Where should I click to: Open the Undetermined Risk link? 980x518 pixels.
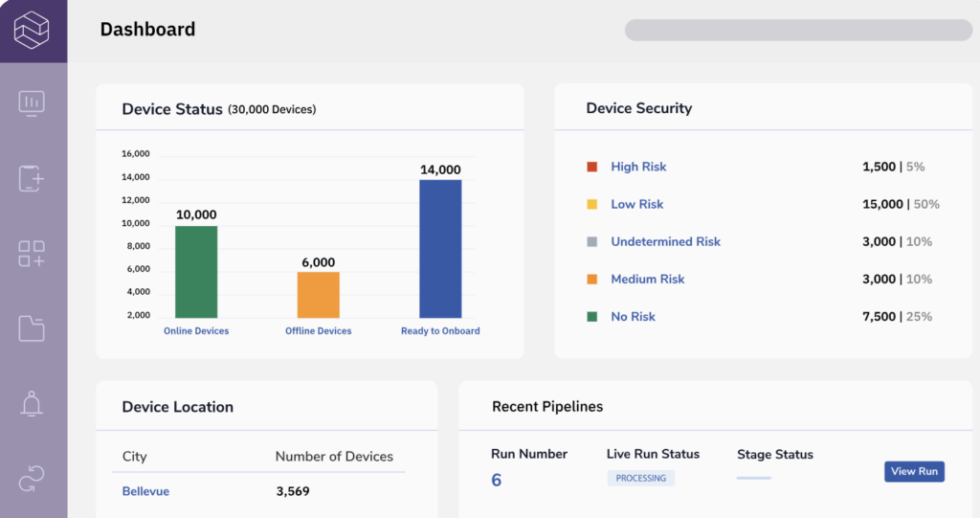click(665, 241)
